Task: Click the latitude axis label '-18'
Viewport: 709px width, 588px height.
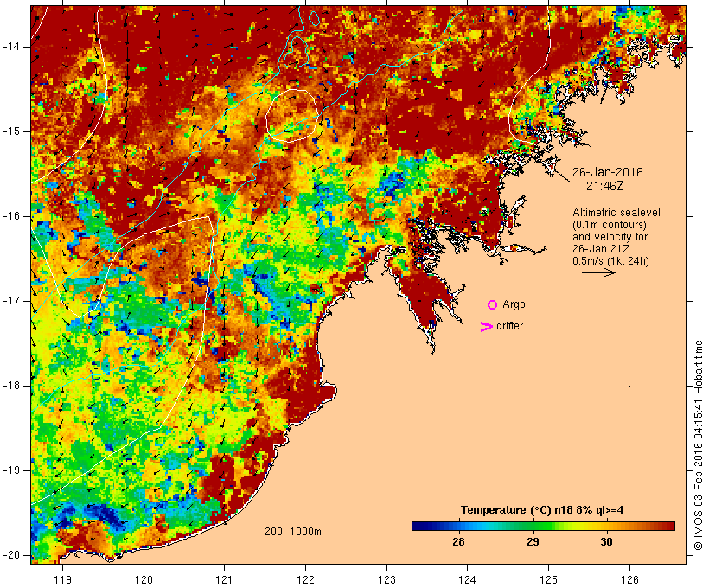Action: coord(10,386)
